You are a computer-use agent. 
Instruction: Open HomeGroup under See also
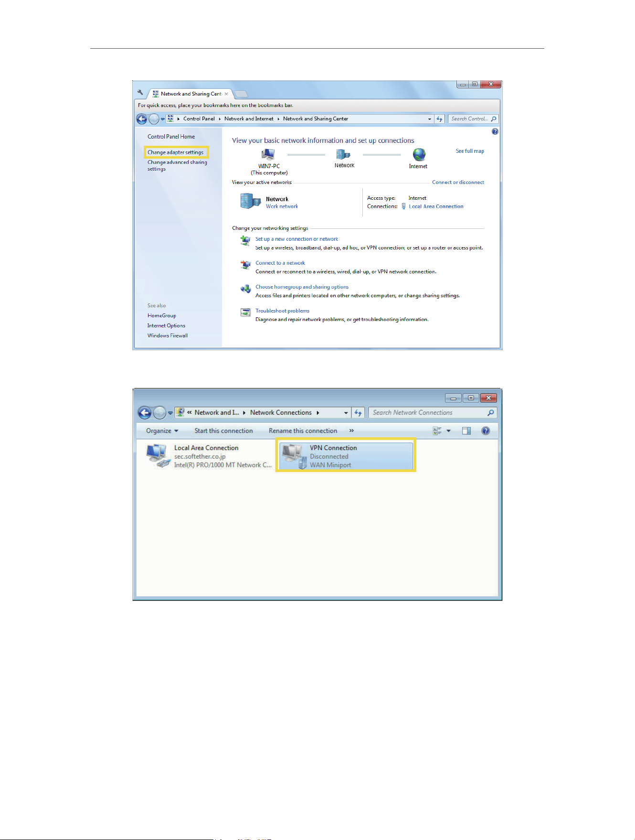click(x=161, y=316)
